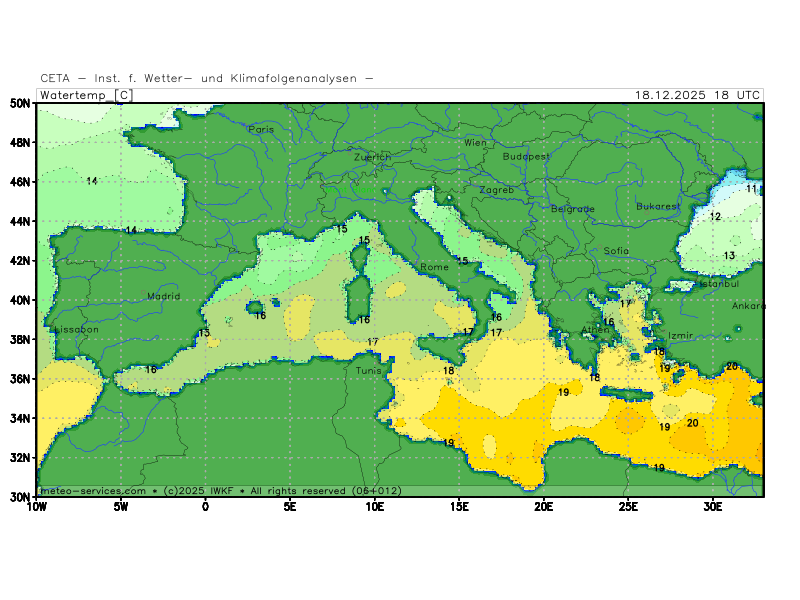Image resolution: width=800 pixels, height=600 pixels.
Task: Select the Tunis label on the map
Action: point(368,370)
